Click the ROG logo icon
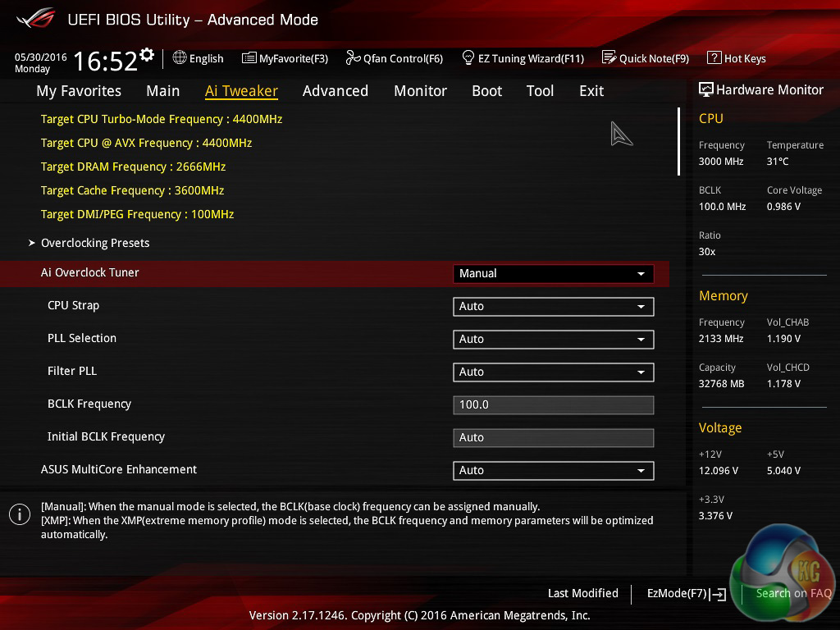The height and width of the screenshot is (630, 840). coord(35,18)
